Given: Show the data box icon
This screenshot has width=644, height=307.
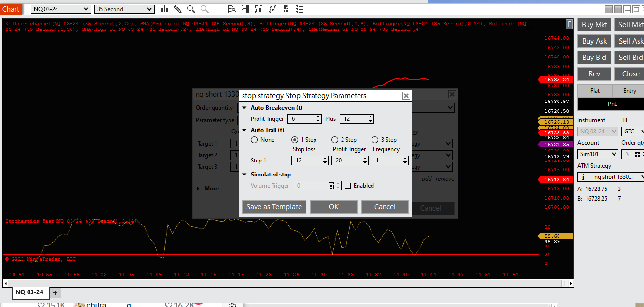Looking at the screenshot, I should (x=232, y=9).
